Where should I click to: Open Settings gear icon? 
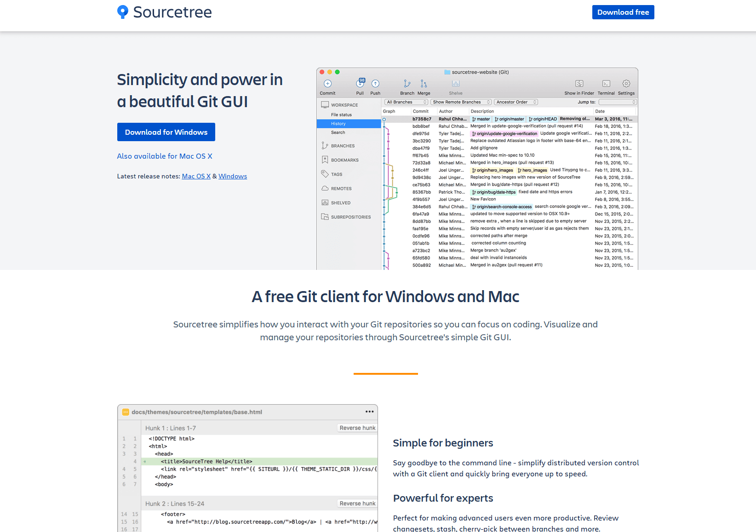click(x=626, y=84)
